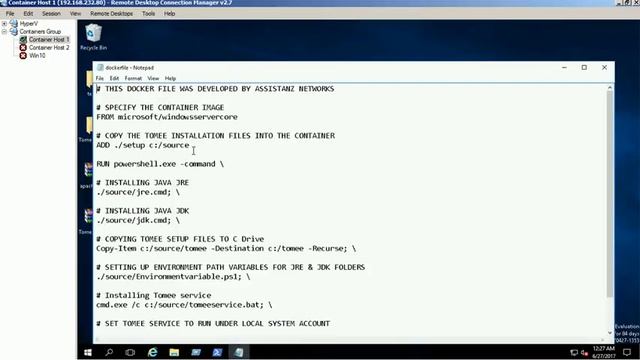Expand the HyperV tree node

(4, 24)
